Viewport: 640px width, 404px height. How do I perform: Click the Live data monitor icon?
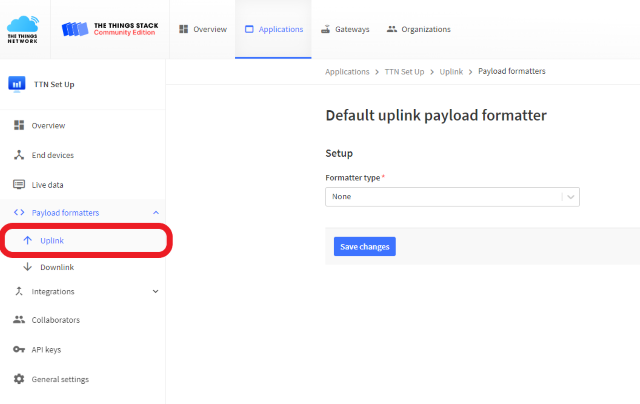pos(19,184)
